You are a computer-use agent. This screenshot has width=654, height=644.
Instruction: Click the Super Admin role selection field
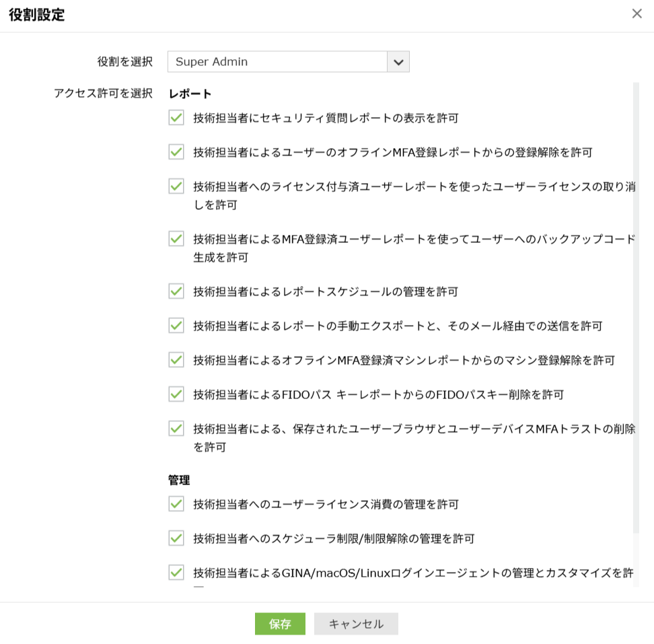(277, 62)
